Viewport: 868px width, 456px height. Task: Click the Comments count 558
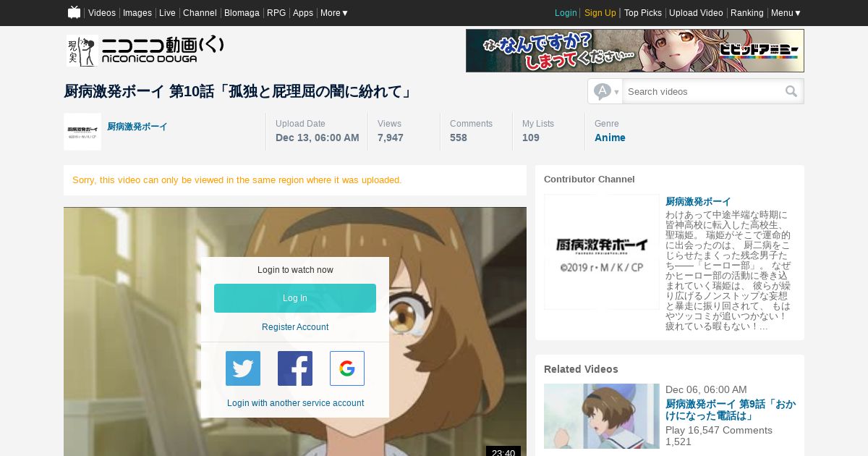pyautogui.click(x=459, y=138)
